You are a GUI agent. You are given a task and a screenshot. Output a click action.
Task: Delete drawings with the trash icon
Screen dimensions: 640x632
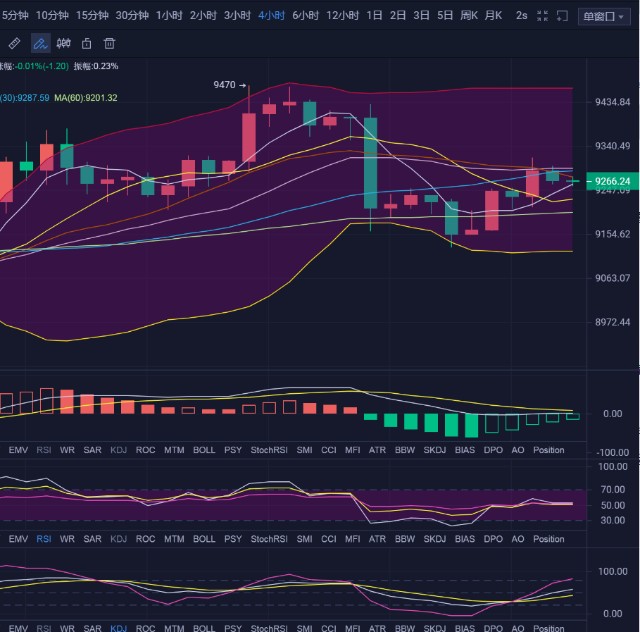(x=110, y=43)
